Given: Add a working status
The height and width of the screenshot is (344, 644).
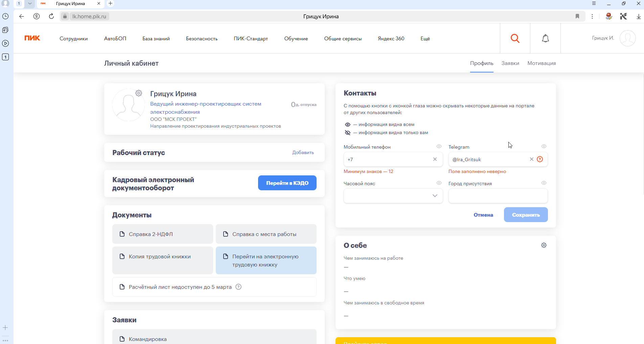Looking at the screenshot, I should [x=303, y=153].
